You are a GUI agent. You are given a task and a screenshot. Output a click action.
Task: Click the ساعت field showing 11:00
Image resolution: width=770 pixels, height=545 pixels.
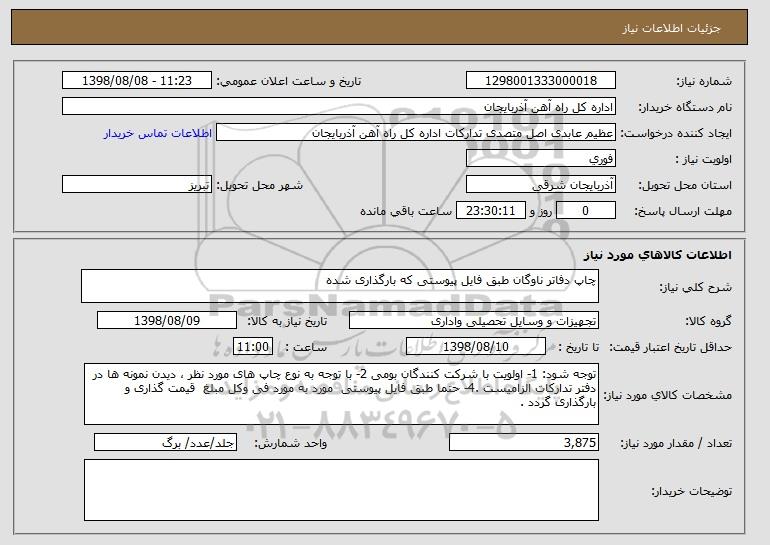(253, 347)
